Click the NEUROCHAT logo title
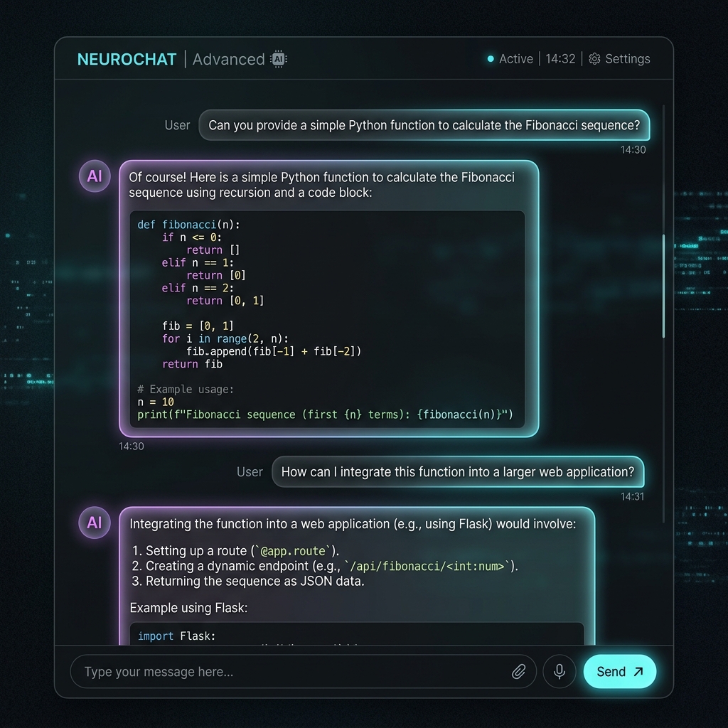 127,60
